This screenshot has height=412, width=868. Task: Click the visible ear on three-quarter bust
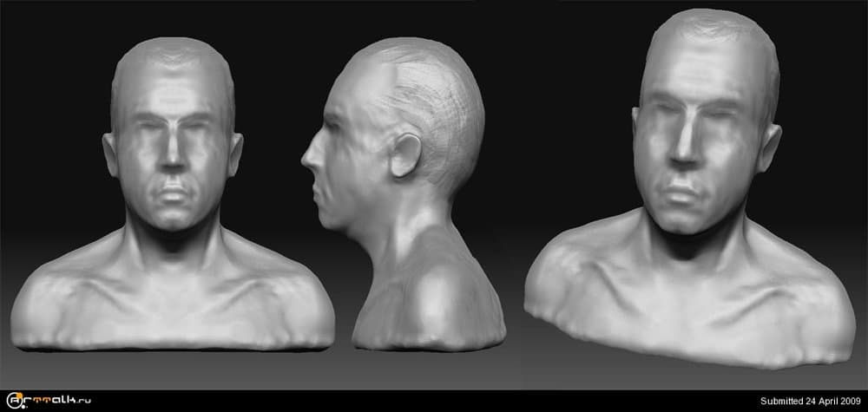(x=768, y=147)
